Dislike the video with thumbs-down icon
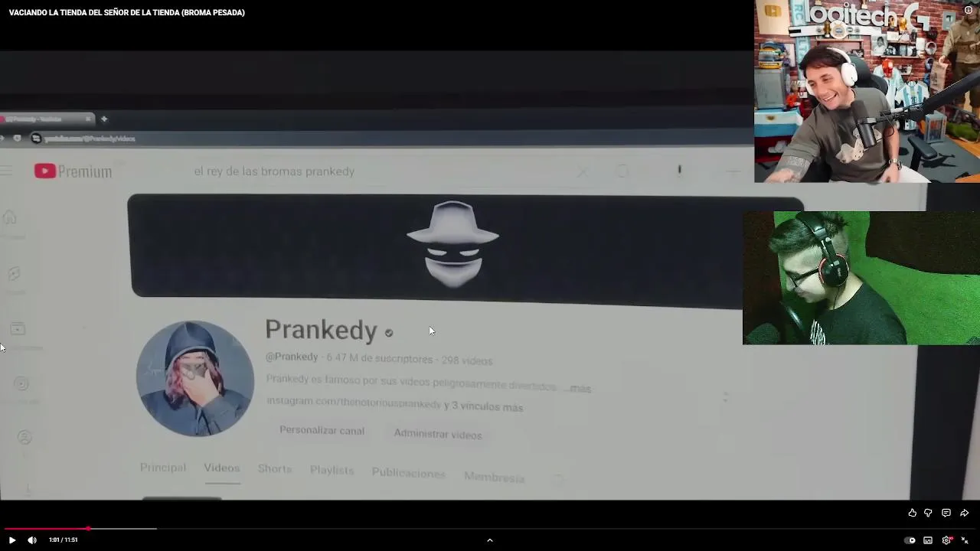Viewport: 980px width, 551px height. pos(928,513)
